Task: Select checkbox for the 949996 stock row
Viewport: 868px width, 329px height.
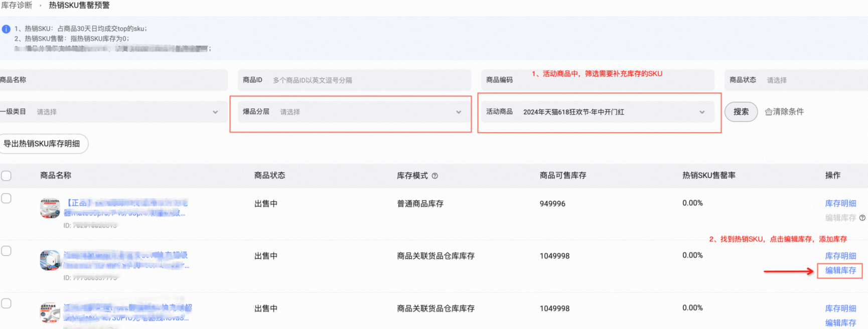Action: [6, 198]
